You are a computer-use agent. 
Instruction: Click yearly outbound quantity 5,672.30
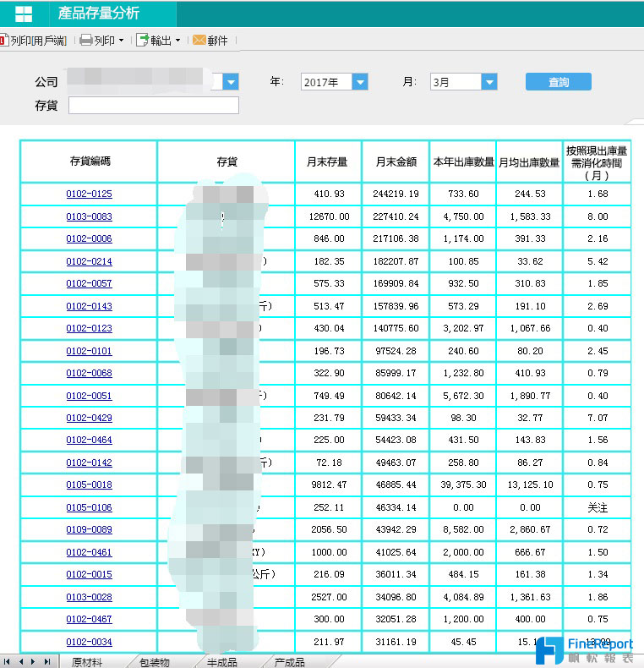pyautogui.click(x=463, y=396)
